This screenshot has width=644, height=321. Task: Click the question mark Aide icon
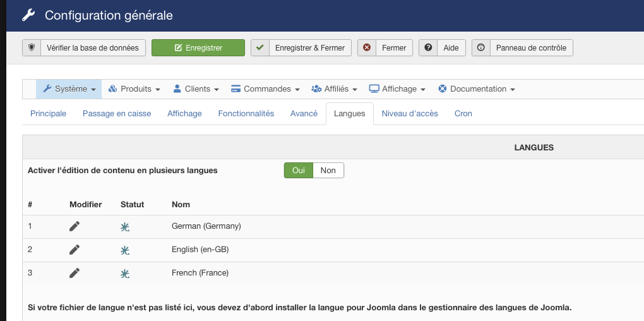click(428, 48)
